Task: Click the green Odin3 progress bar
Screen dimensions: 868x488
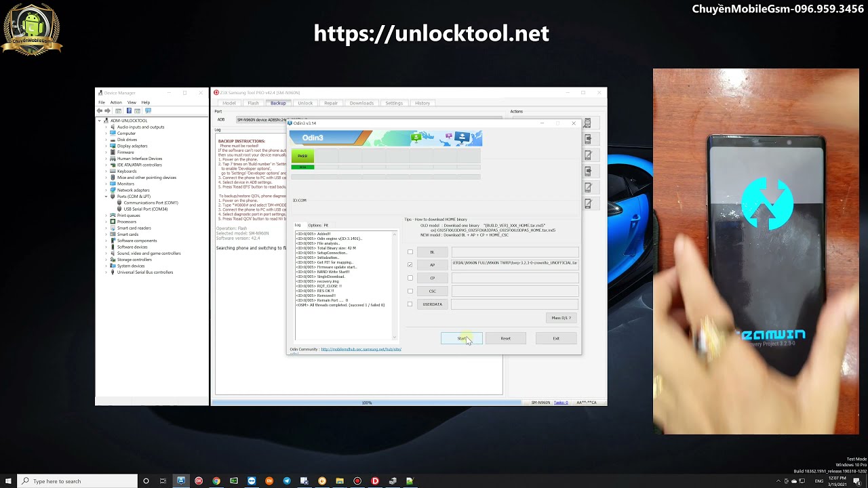Action: click(302, 167)
